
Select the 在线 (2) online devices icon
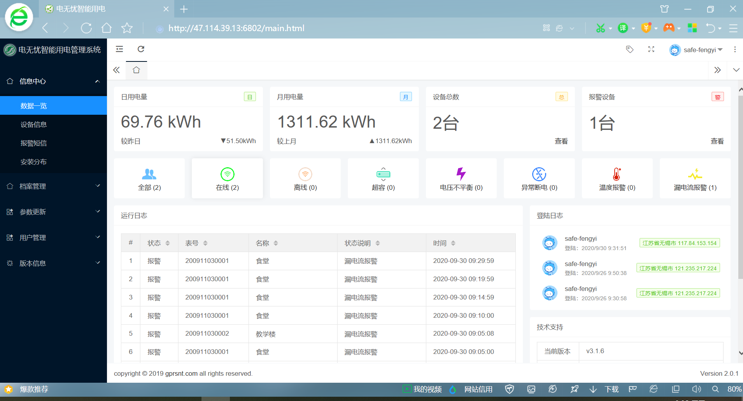click(x=227, y=175)
